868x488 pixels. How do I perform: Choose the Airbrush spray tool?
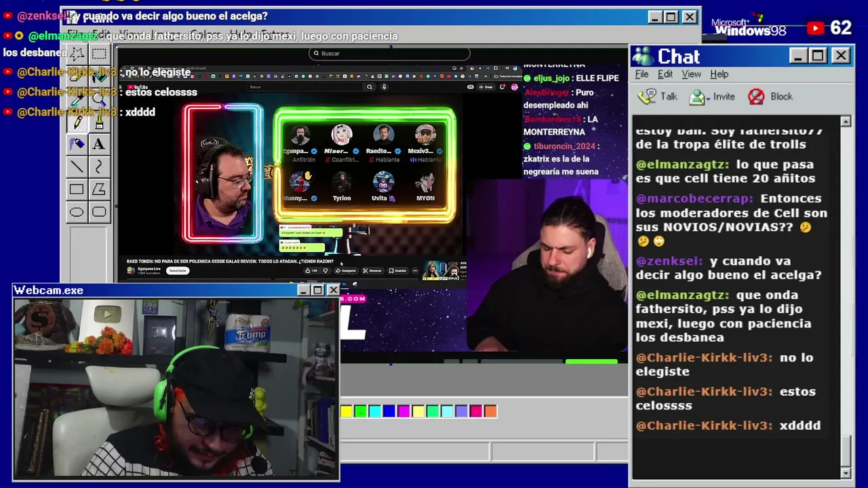[77, 144]
